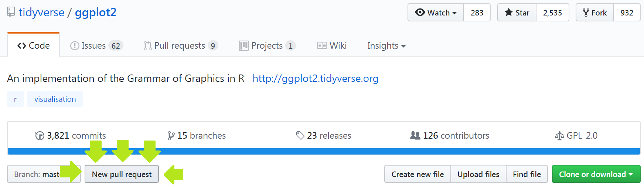Open the Wiki tab
The image size is (644, 187).
click(x=332, y=46)
